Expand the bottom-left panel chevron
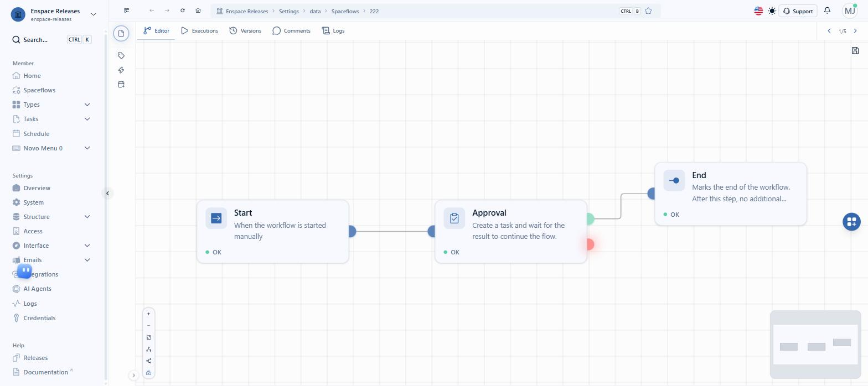The width and height of the screenshot is (868, 386). click(133, 375)
